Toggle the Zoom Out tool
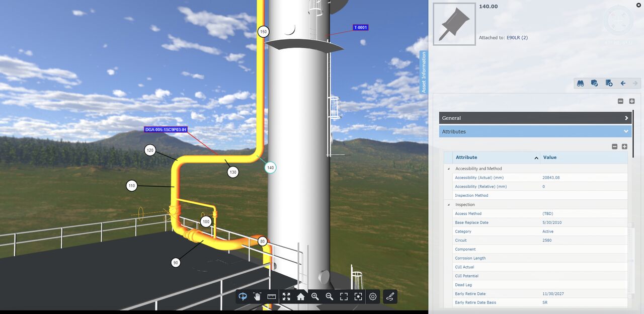This screenshot has height=314, width=644. pos(329,296)
